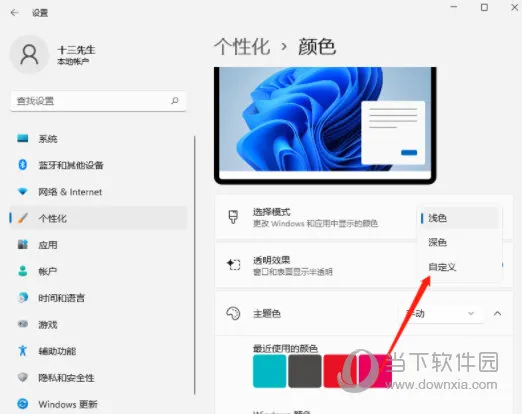Pick the teal recent color swatch

[269, 371]
